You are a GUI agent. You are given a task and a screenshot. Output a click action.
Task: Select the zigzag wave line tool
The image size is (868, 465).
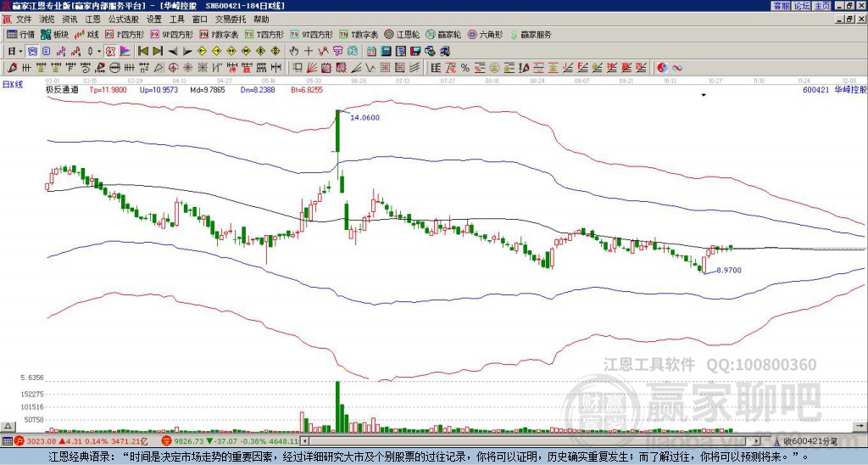370,68
